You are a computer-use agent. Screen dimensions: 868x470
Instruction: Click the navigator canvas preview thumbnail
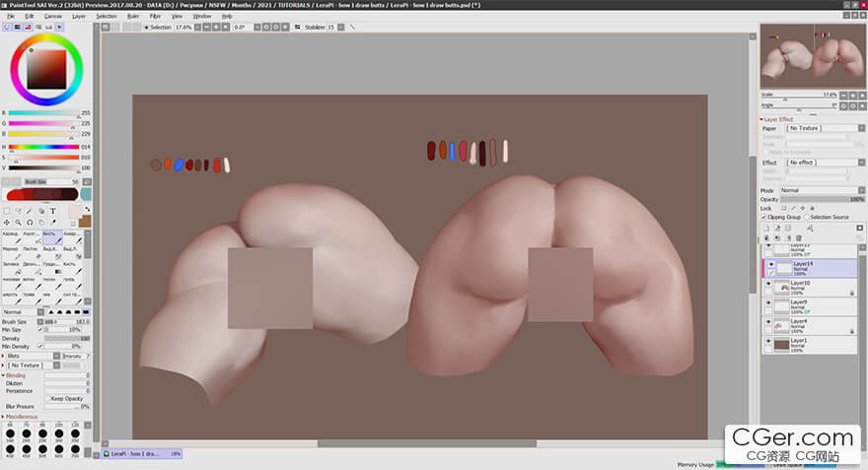812,56
